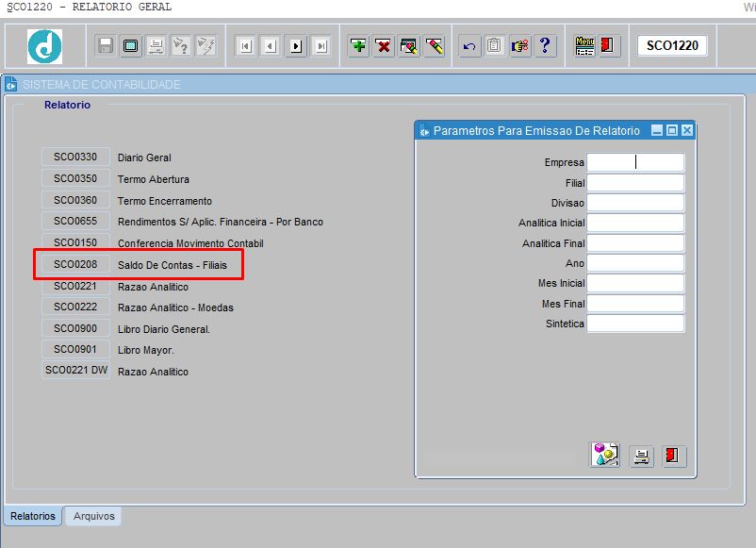This screenshot has width=756, height=548.
Task: Click the red X delete record icon
Action: tap(384, 46)
